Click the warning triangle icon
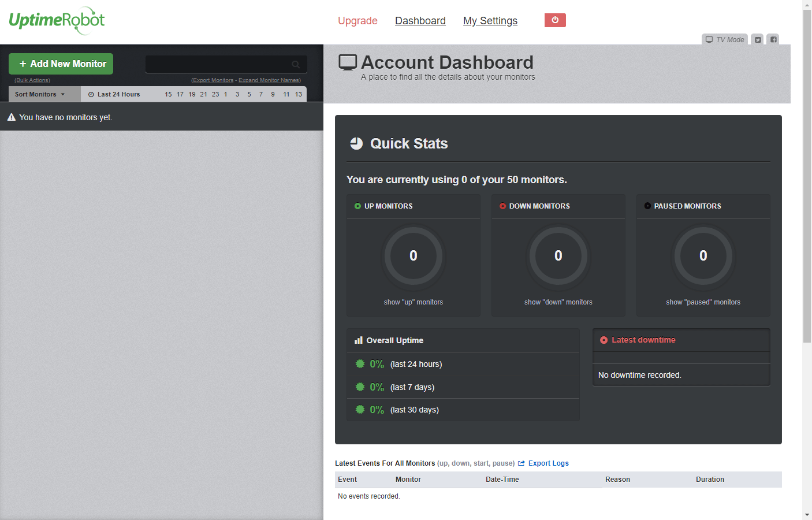 coord(11,117)
